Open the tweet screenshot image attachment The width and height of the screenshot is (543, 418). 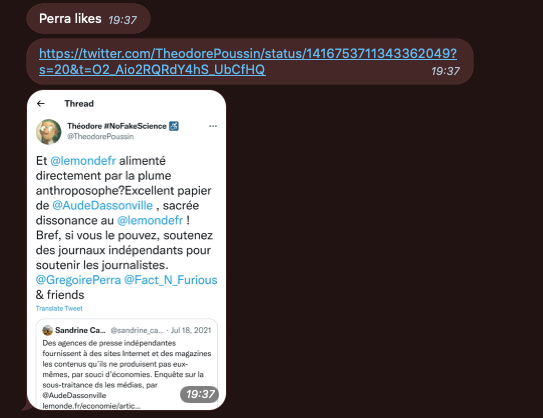(126, 250)
